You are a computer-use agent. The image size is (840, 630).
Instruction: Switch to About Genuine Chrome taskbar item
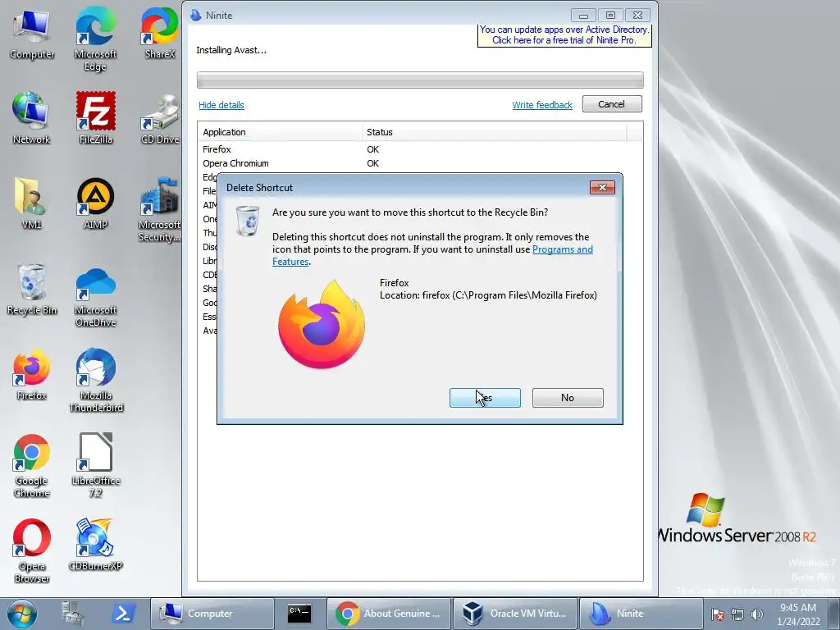(x=389, y=614)
